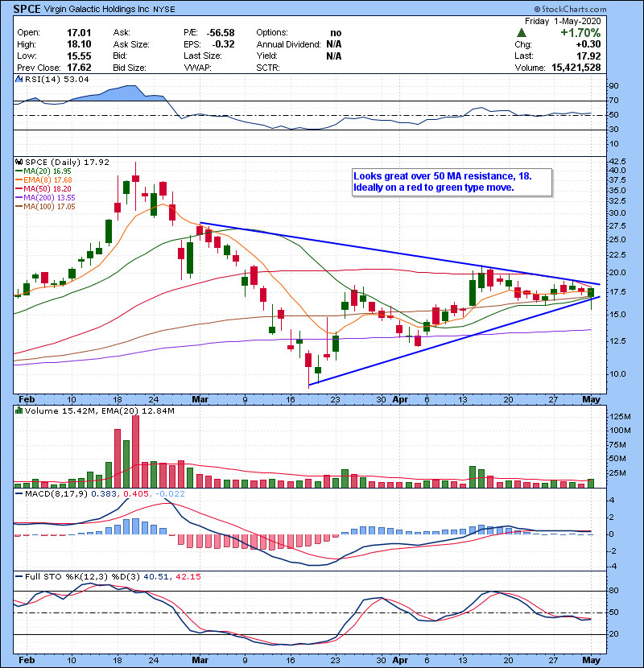Viewport: 644px width, 668px height.
Task: Click the 90 level on RSI axis
Action: point(613,85)
